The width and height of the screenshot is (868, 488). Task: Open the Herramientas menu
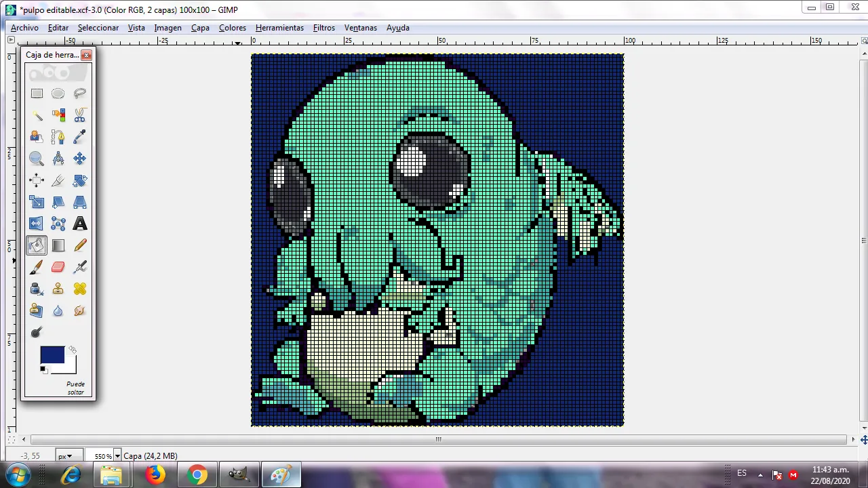pyautogui.click(x=279, y=28)
